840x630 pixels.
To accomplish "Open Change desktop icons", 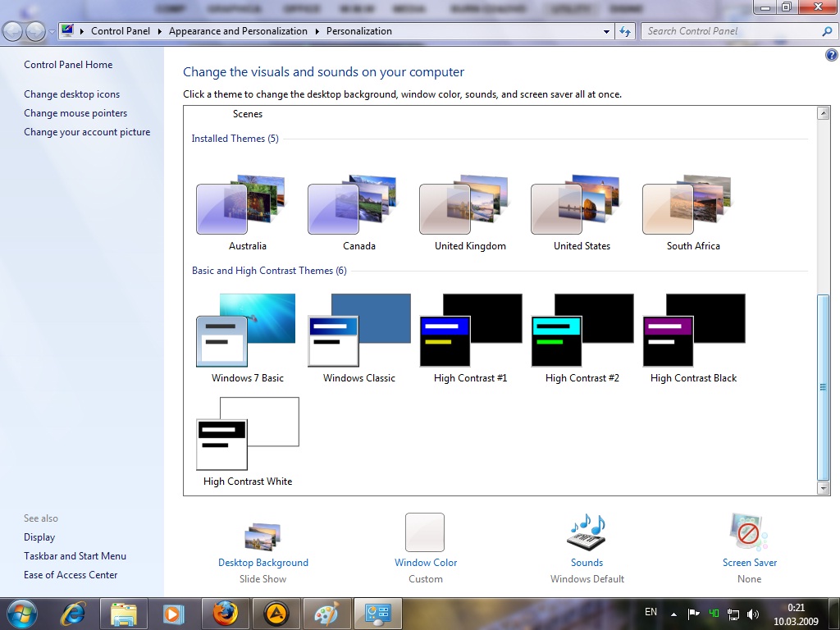I will point(72,94).
